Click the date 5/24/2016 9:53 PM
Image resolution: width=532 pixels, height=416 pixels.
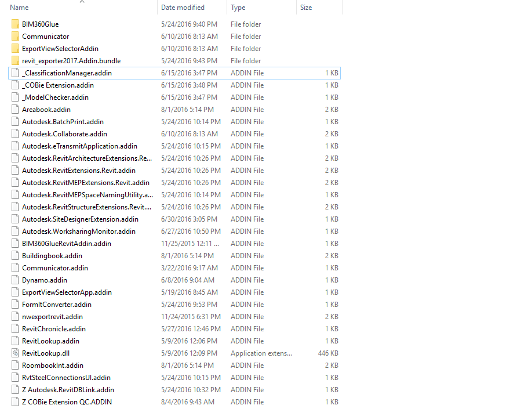[x=189, y=305]
